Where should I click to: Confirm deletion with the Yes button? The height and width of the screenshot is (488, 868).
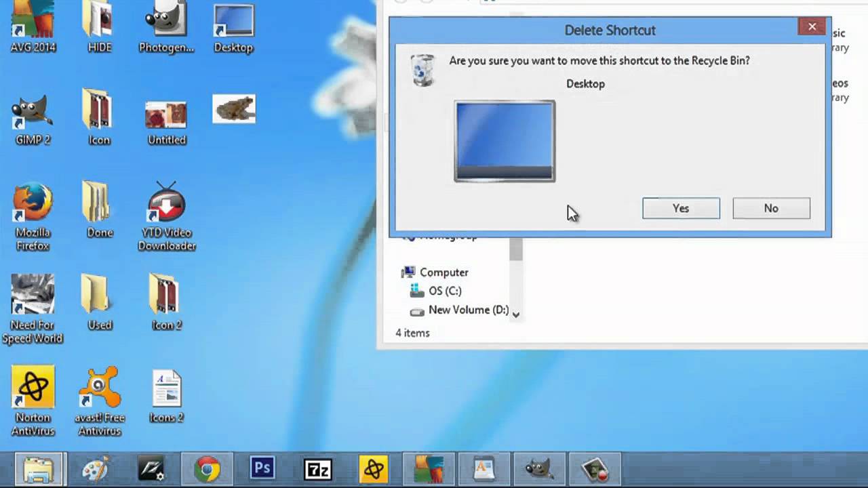coord(680,208)
